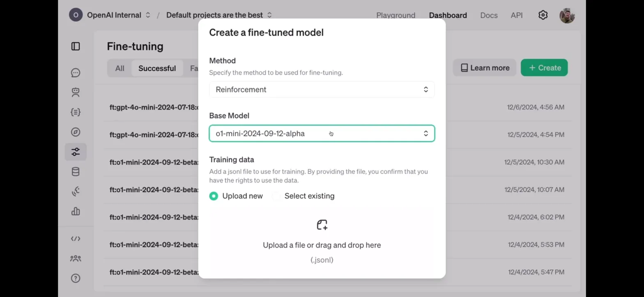Select Dashboard in top navigation
644x297 pixels.
[448, 15]
